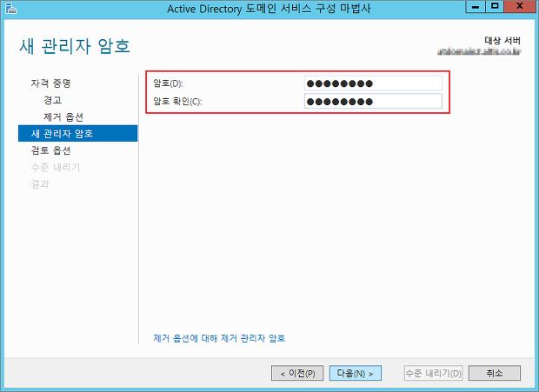Select the 새 관리자 암호 sidebar step
Image resolution: width=539 pixels, height=392 pixels.
pos(77,133)
